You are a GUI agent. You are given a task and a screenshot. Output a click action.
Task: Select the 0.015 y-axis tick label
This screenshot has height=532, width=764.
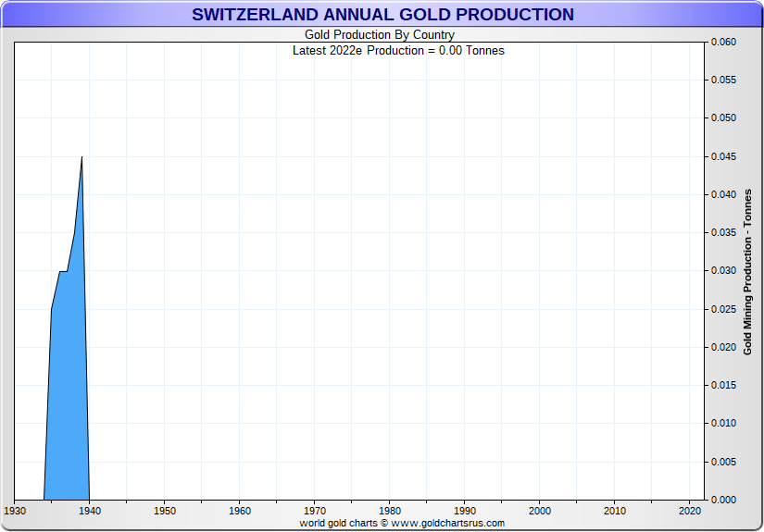click(722, 386)
